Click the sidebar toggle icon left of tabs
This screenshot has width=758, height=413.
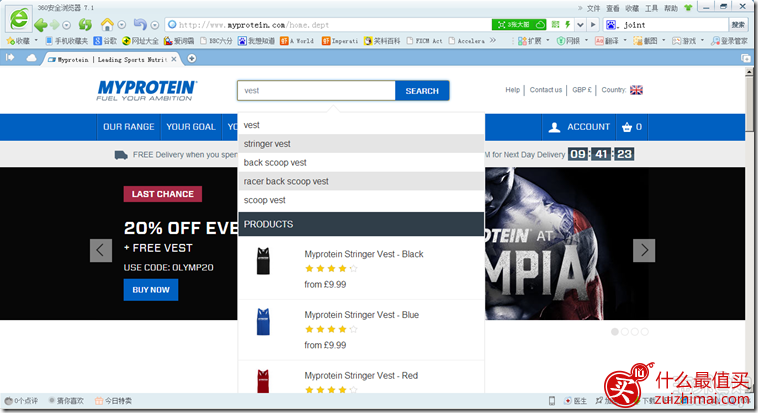point(10,58)
